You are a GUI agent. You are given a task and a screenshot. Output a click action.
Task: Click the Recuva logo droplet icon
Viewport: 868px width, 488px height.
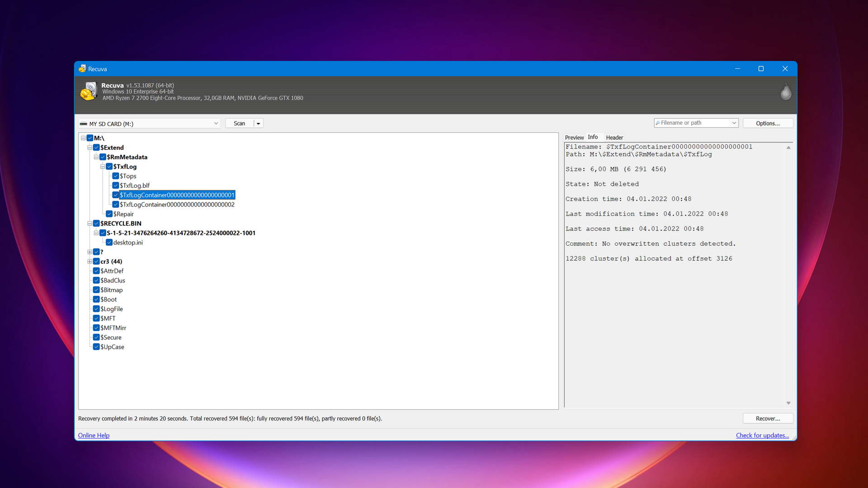click(x=786, y=93)
